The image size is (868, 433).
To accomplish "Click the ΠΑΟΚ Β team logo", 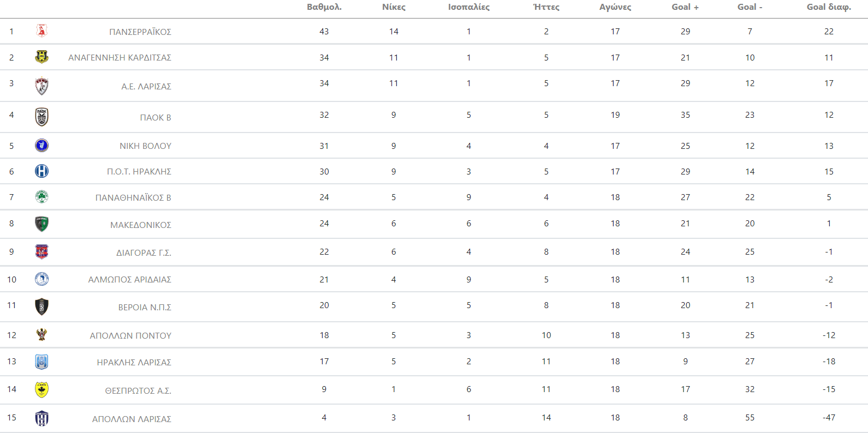I will click(x=41, y=117).
